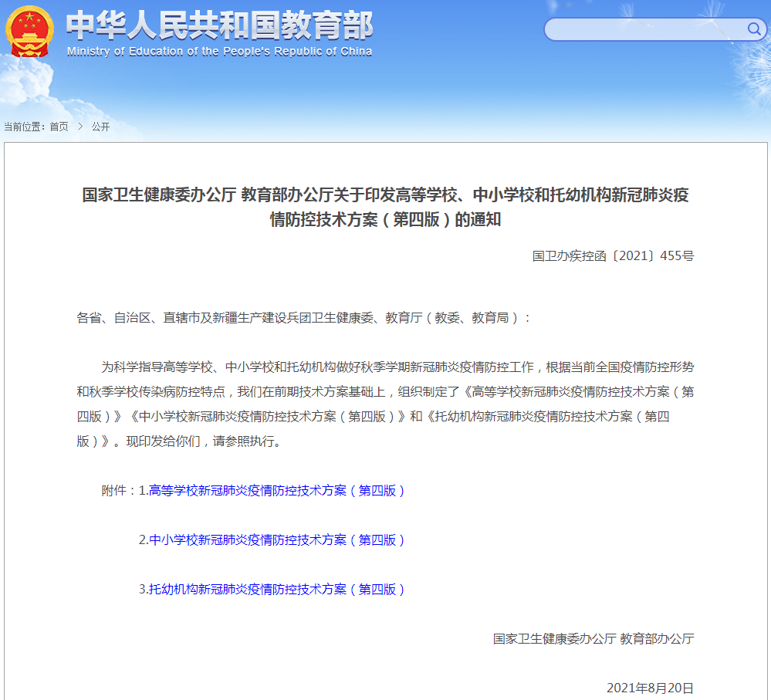Click the Ministry of Education English subtitle
Image resolution: width=771 pixels, height=700 pixels.
pyautogui.click(x=219, y=52)
